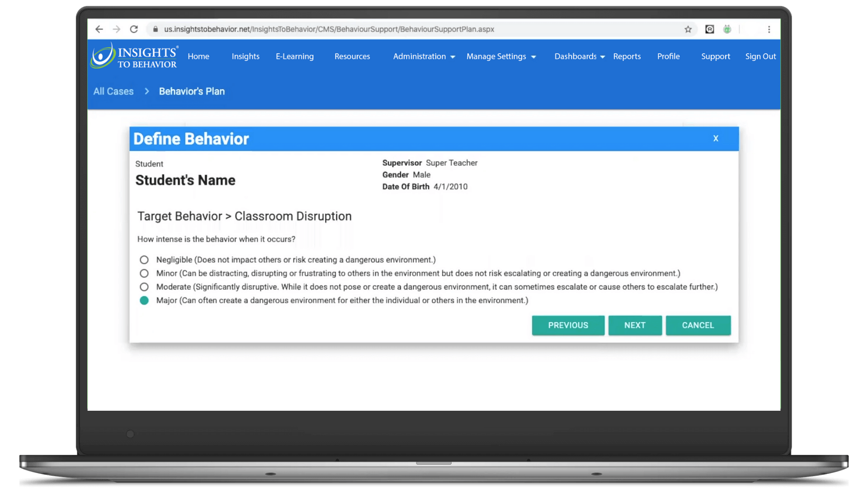Image resolution: width=868 pixels, height=488 pixels.
Task: Open the Reports menu item
Action: click(x=627, y=56)
